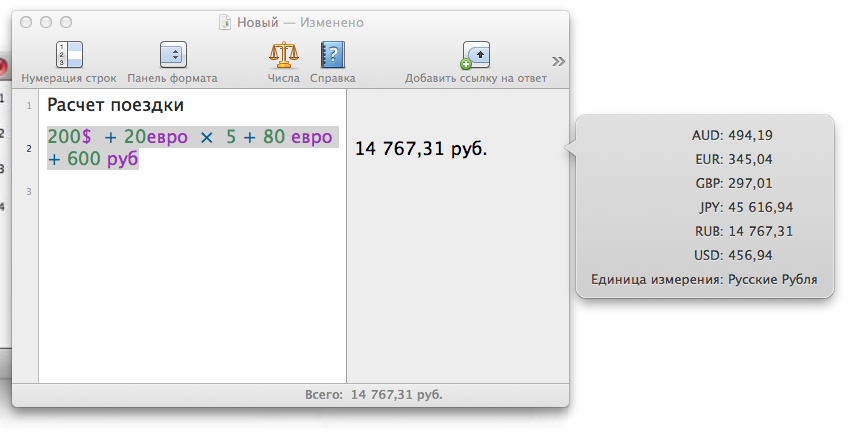Click the empty editor area below line 3

coord(192,292)
